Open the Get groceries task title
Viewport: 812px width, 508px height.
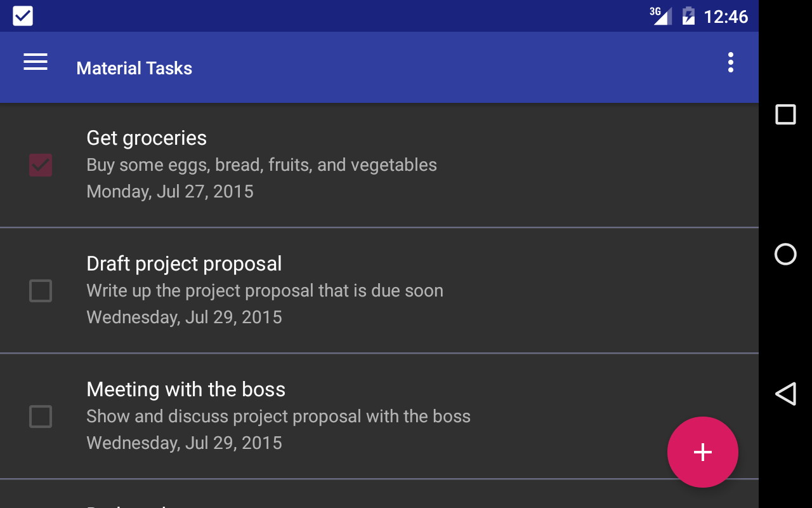[147, 138]
